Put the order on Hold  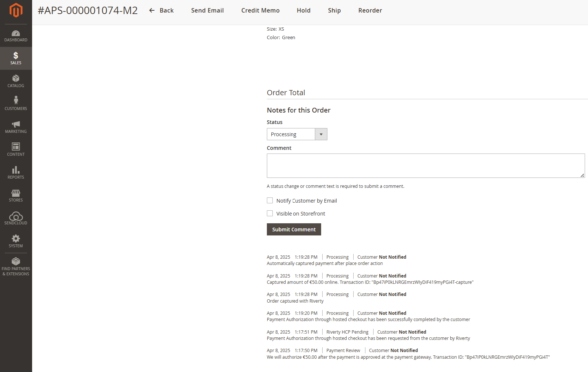[x=303, y=10]
